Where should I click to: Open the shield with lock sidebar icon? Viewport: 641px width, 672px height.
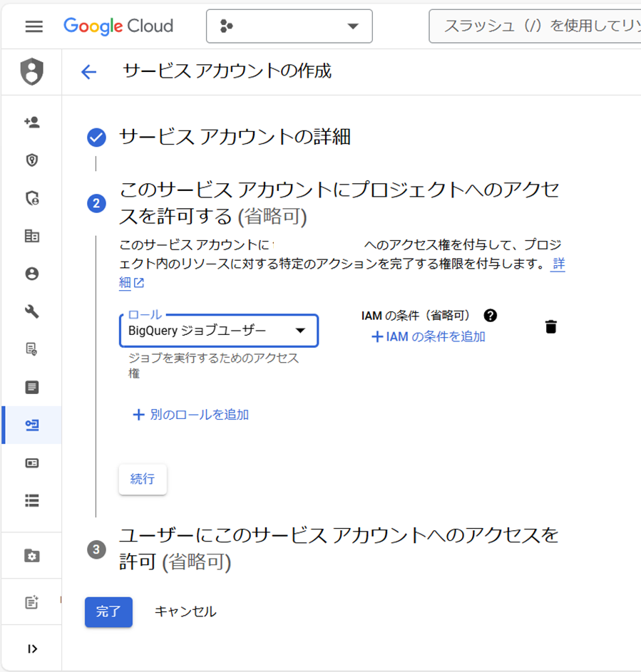31,198
